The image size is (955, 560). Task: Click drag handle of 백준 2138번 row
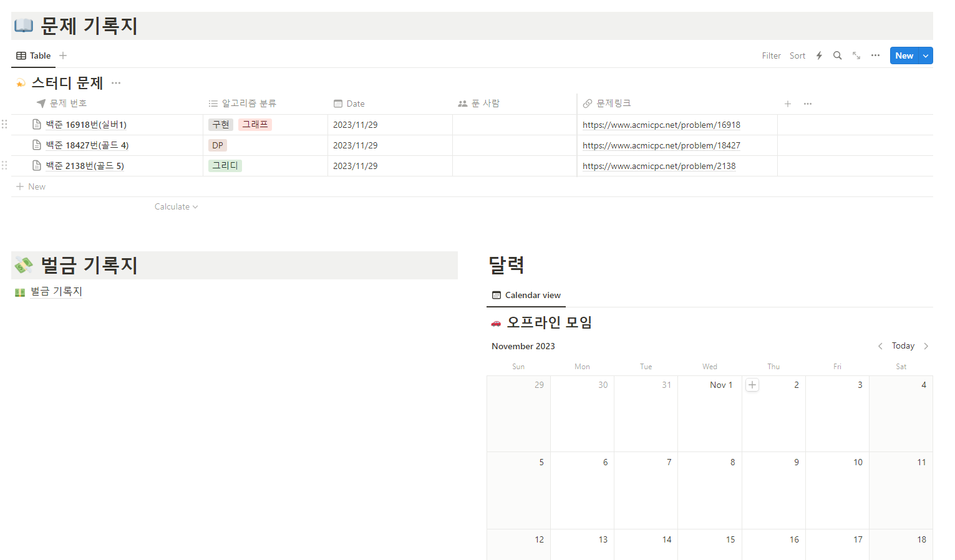(x=4, y=165)
